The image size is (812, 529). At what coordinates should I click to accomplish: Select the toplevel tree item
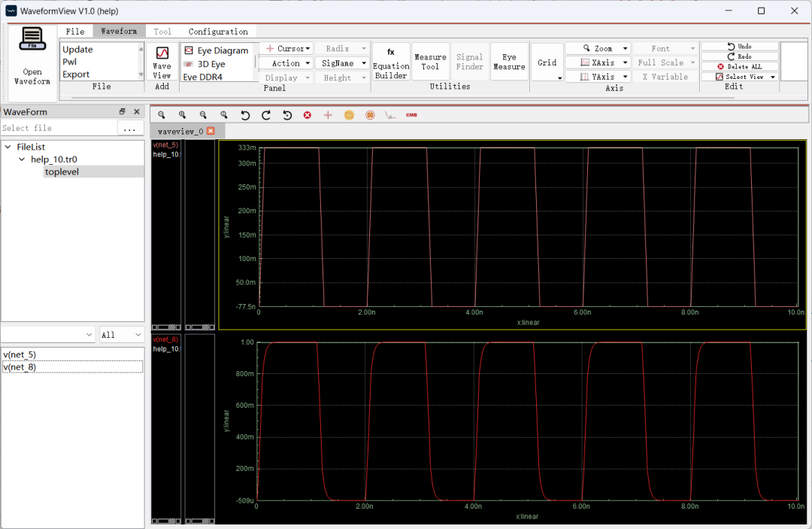click(x=62, y=172)
